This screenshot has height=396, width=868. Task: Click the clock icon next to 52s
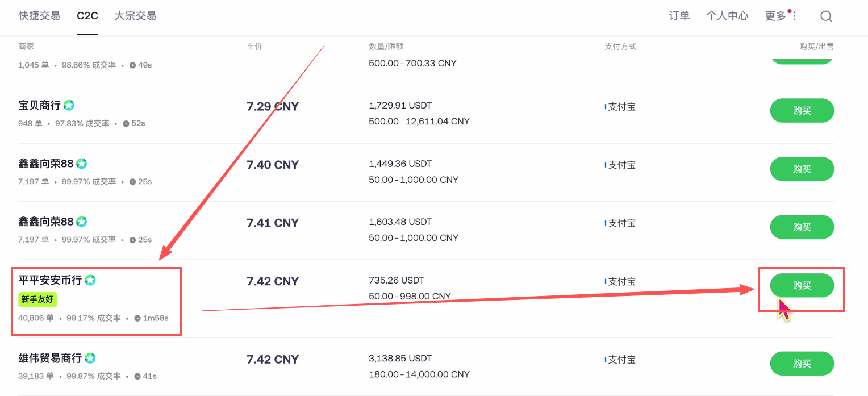[x=126, y=123]
